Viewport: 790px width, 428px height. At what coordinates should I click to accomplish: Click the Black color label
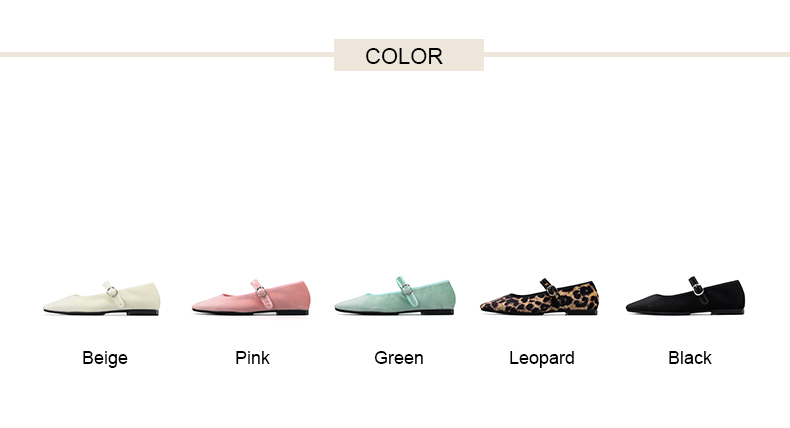click(x=690, y=358)
